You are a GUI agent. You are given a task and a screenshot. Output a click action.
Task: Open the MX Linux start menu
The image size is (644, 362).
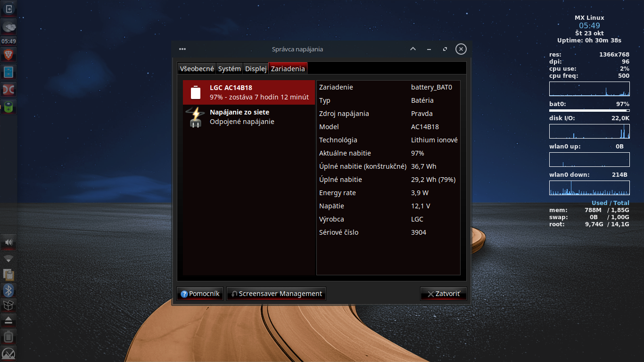[x=8, y=354]
